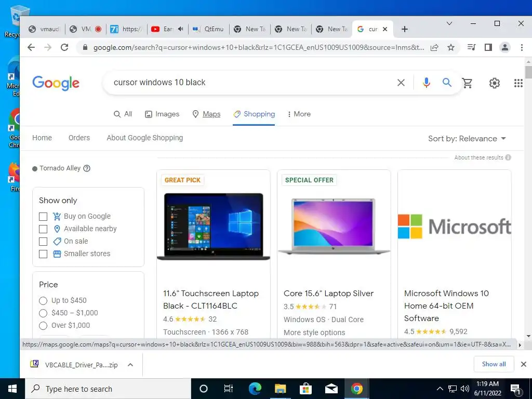The width and height of the screenshot is (532, 399).
Task: Check the Buy on Google checkbox
Action: [x=43, y=217]
